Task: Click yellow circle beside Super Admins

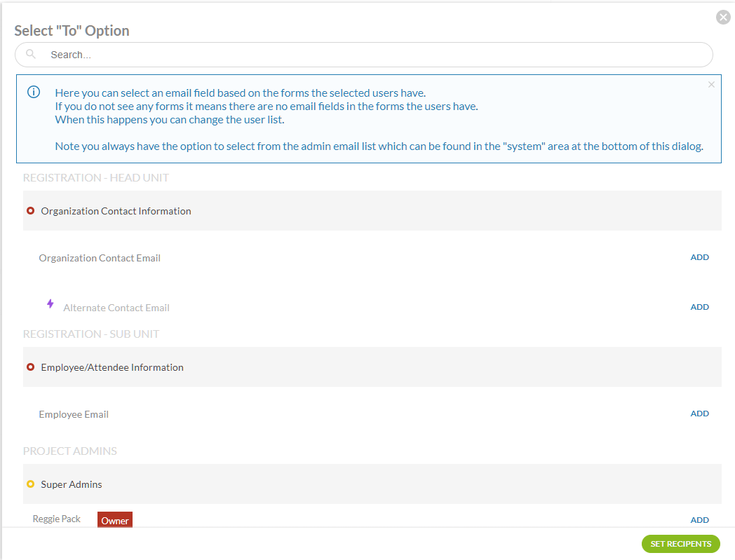Action: tap(30, 484)
